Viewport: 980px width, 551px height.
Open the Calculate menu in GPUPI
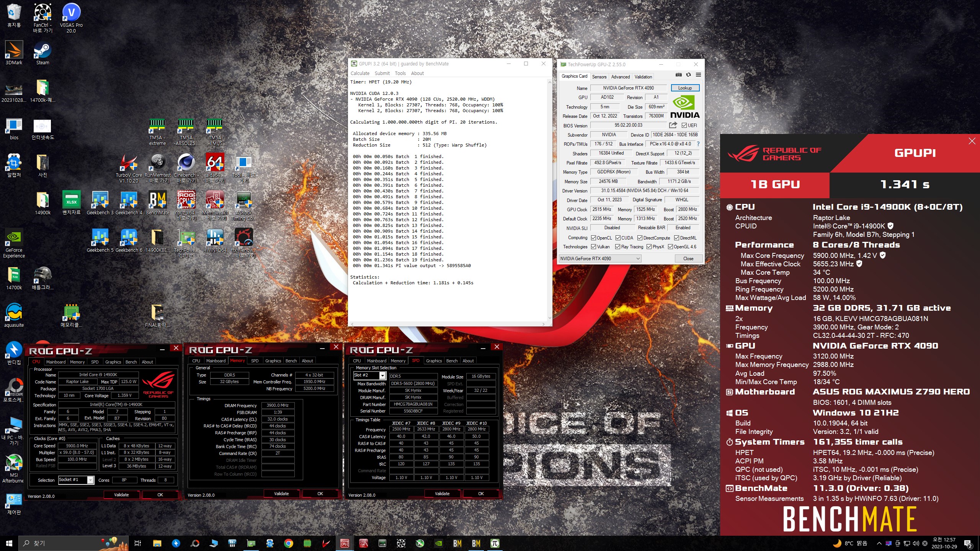point(360,73)
